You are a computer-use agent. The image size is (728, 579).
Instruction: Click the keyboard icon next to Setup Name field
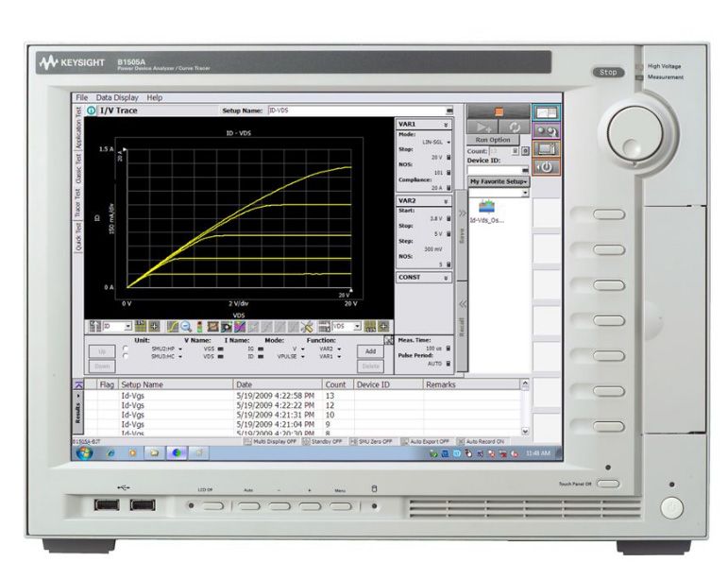[449, 111]
